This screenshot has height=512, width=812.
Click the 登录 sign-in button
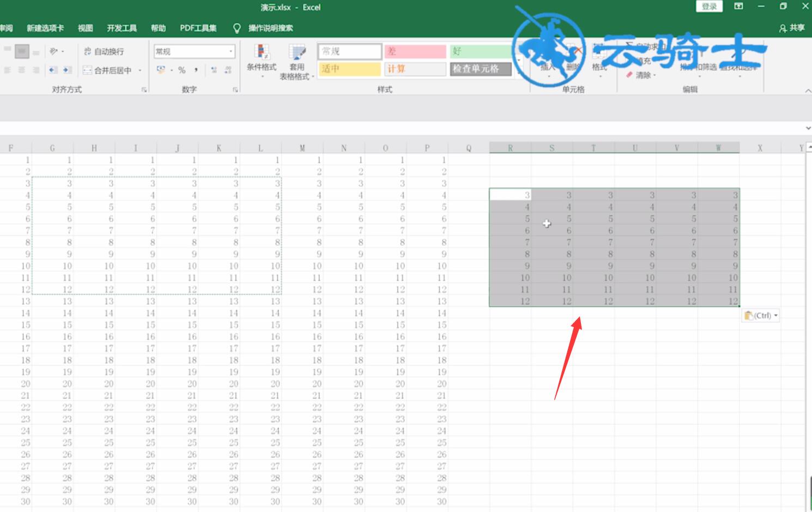click(709, 7)
